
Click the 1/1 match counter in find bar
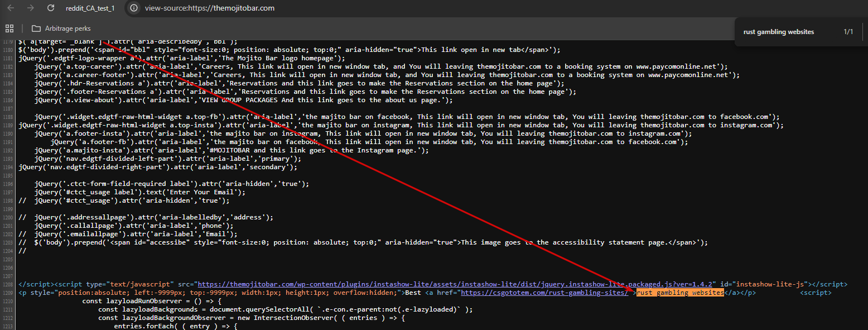click(848, 32)
